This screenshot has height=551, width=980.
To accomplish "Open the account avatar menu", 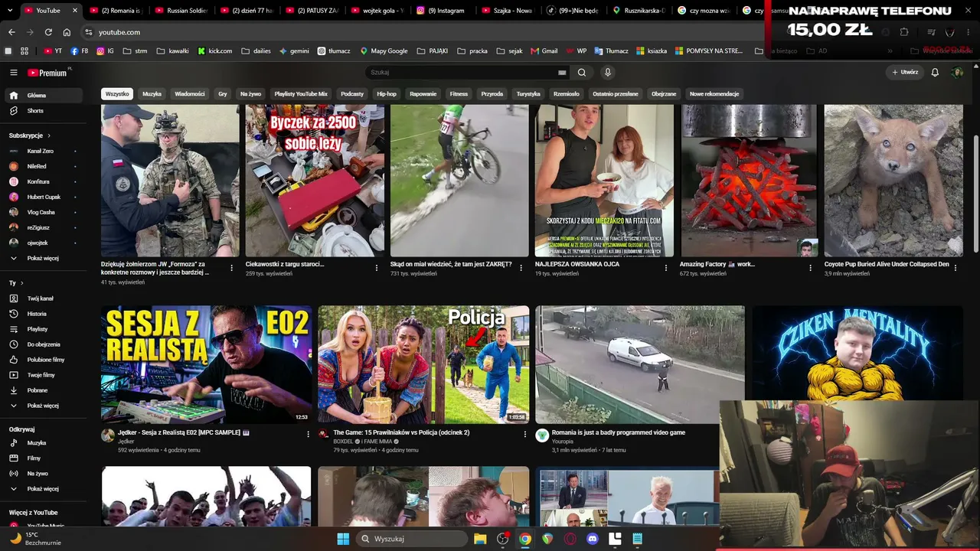I will [x=957, y=73].
